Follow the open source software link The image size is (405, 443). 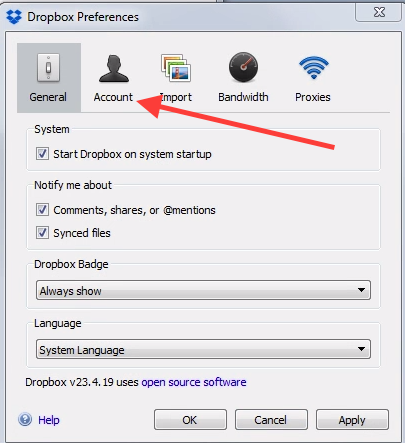pos(194,382)
